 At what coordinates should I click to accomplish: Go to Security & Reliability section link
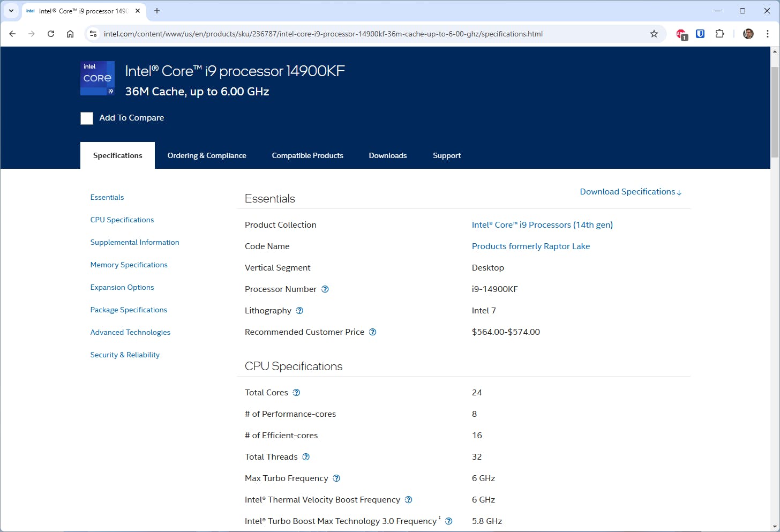click(x=125, y=355)
